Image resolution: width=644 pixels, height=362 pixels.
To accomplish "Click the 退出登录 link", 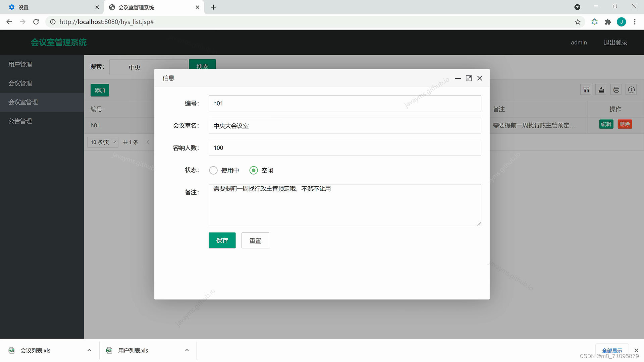I will pos(615,43).
